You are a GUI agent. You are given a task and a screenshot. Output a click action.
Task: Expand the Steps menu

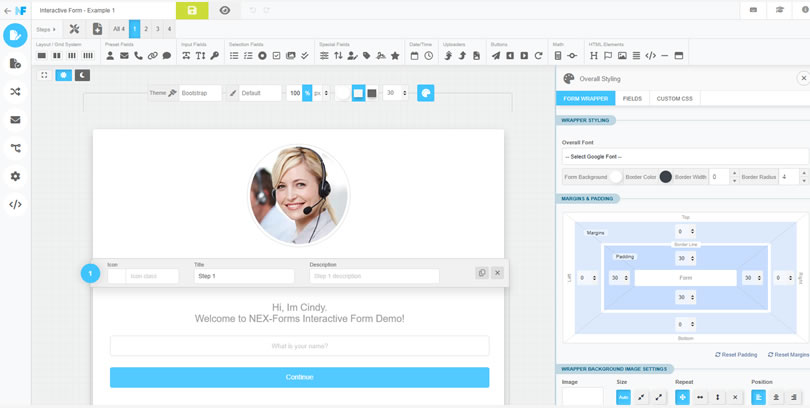46,29
